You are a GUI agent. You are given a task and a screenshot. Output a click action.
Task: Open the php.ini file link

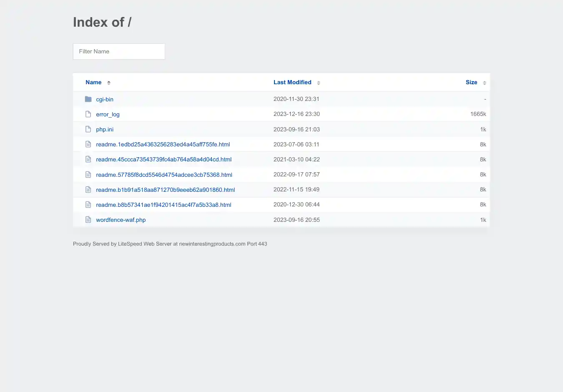click(105, 129)
